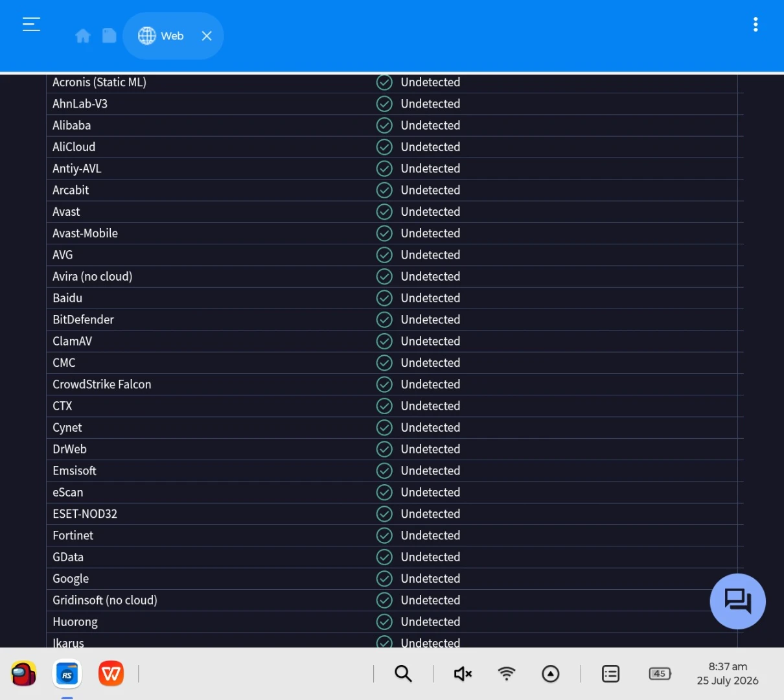784x700 pixels.
Task: Click the ESET-NOD32 check icon
Action: 384,514
